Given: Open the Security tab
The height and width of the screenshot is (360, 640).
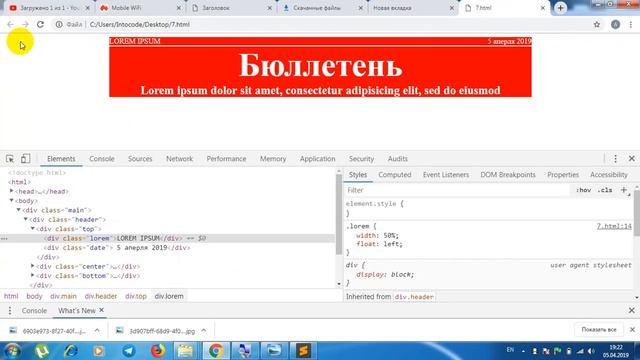Looking at the screenshot, I should coord(361,159).
